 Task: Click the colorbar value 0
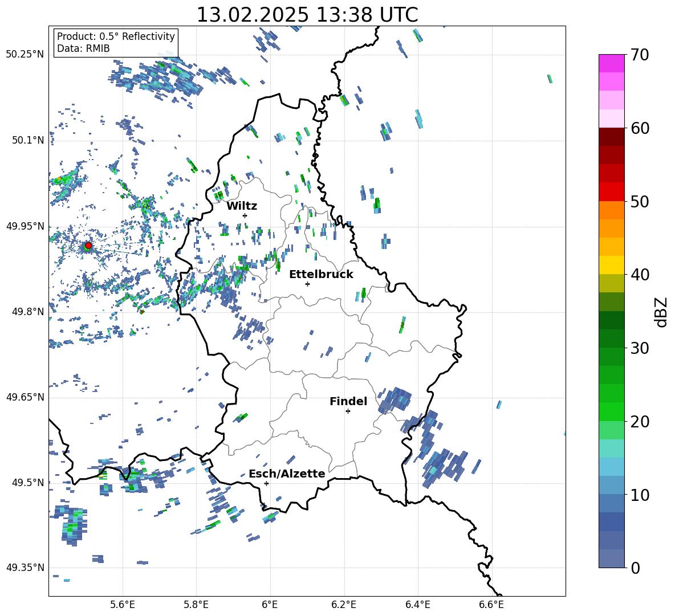tap(635, 568)
